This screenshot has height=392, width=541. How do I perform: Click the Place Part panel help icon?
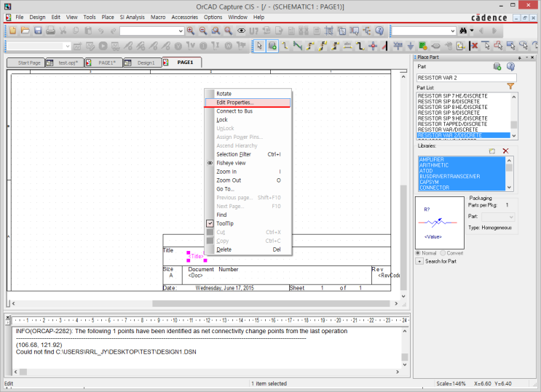tap(510, 66)
